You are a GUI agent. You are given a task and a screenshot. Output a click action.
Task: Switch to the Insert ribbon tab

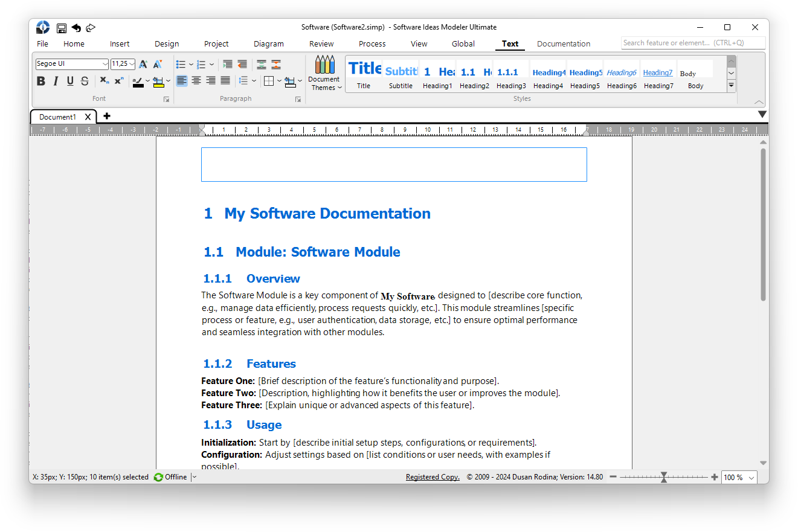[x=120, y=43]
